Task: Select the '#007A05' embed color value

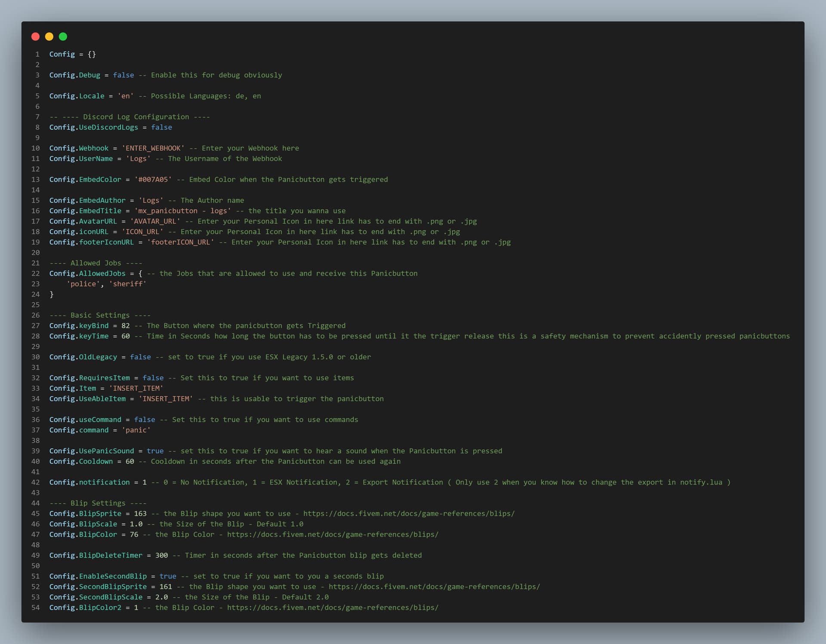Action: (153, 179)
